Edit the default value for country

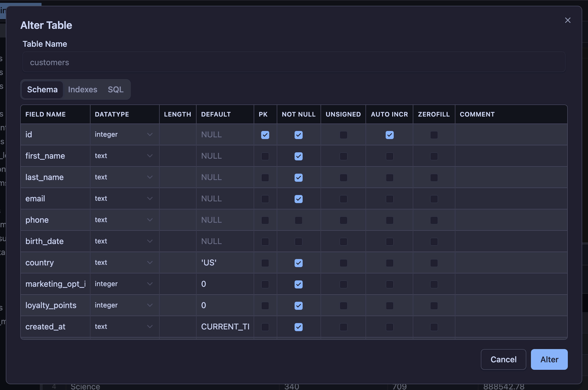click(x=225, y=263)
